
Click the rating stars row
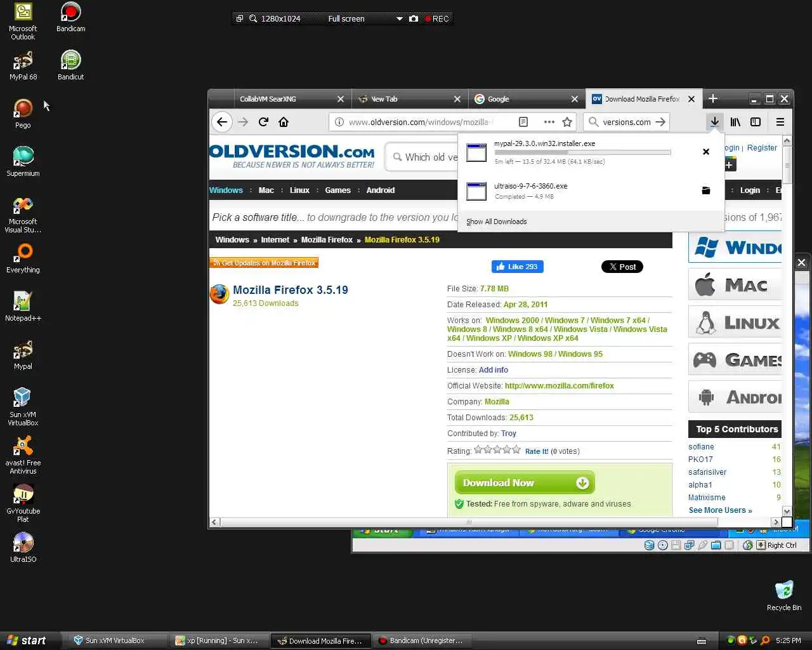click(x=497, y=449)
